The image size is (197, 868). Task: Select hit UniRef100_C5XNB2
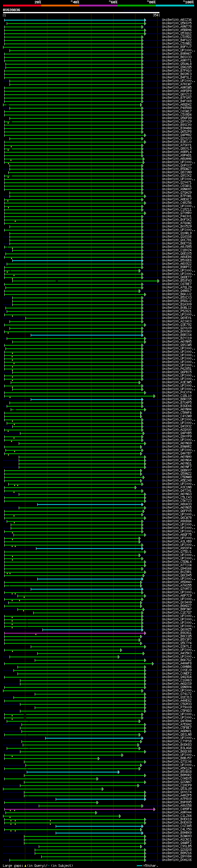coord(177,43)
